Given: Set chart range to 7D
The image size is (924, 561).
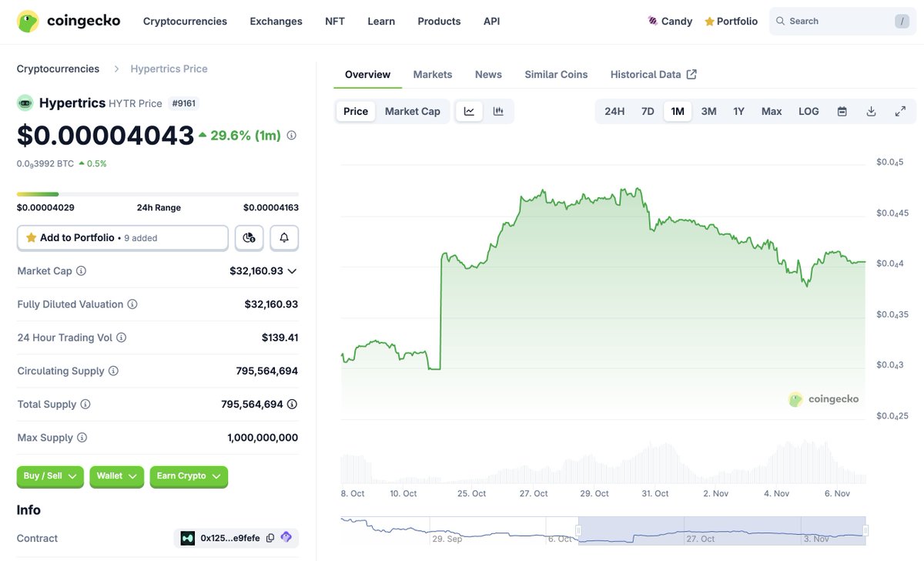Looking at the screenshot, I should click(x=648, y=112).
